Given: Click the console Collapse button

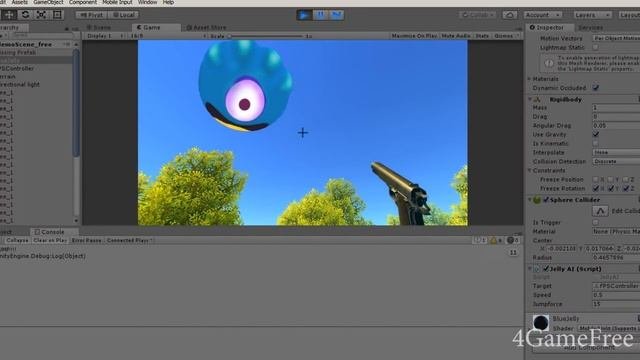Looking at the screenshot, I should tap(17, 240).
